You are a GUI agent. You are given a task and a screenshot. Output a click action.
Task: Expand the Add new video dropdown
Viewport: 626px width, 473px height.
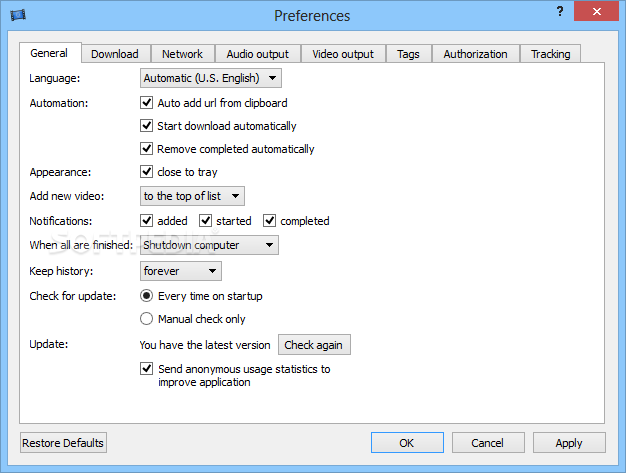193,196
